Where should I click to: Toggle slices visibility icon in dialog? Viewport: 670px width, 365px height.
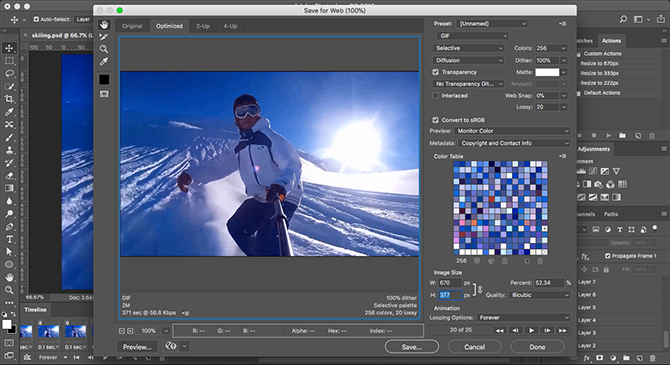click(x=104, y=94)
